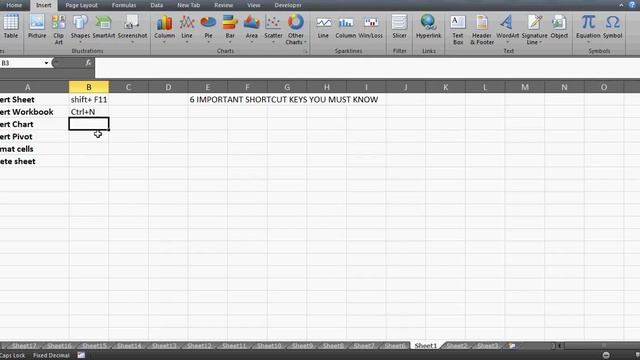Image resolution: width=640 pixels, height=360 pixels.
Task: Open the Developer tab
Action: click(x=288, y=5)
